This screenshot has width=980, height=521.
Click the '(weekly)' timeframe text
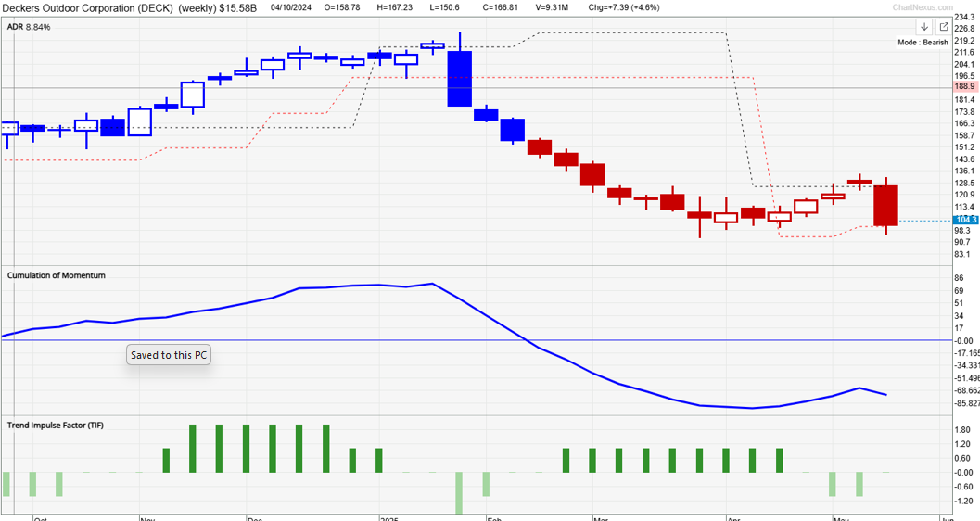click(x=197, y=8)
